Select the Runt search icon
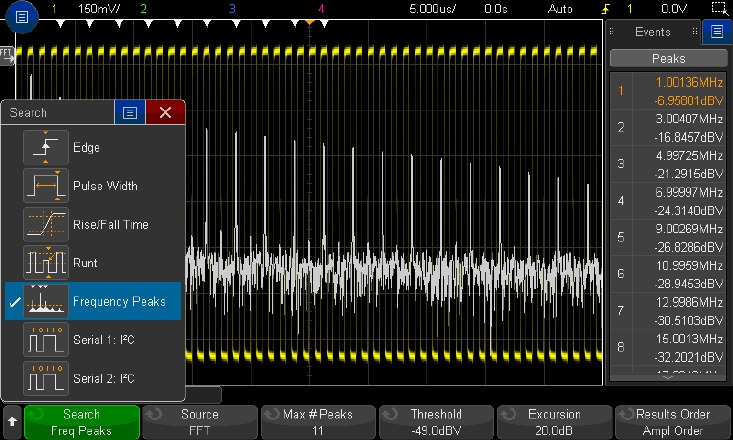The width and height of the screenshot is (733, 440). pos(46,262)
